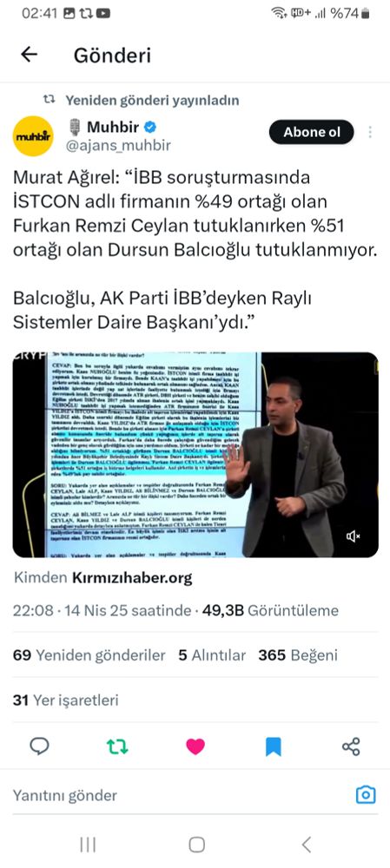Image resolution: width=390 pixels, height=868 pixels.
Task: Unlike the post with the pink heart
Action: tap(195, 746)
